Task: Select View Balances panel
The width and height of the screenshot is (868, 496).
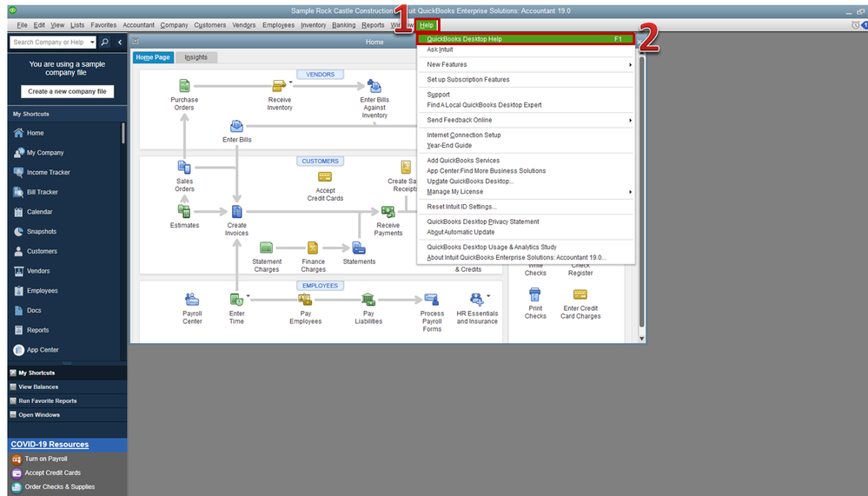Action: click(68, 387)
